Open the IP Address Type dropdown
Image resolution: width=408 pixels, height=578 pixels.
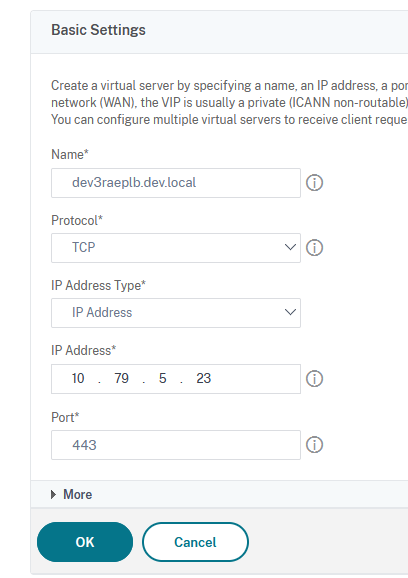176,313
